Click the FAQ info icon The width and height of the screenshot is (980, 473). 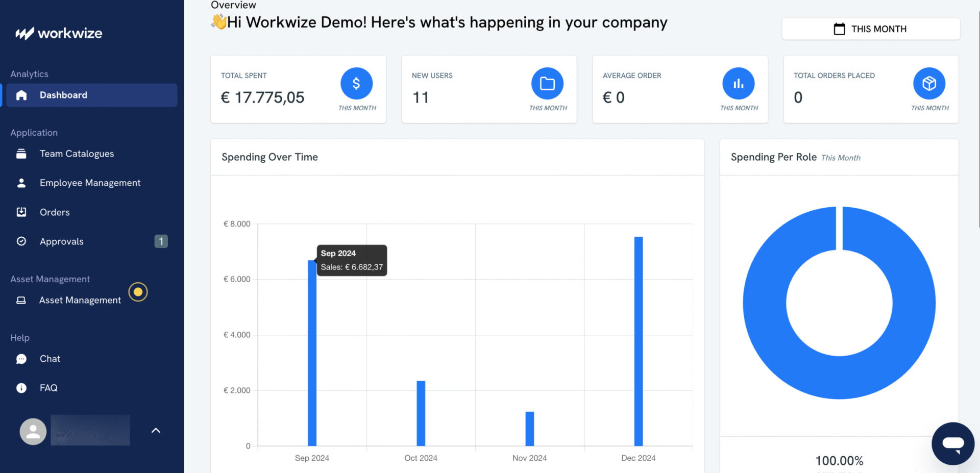coord(21,388)
